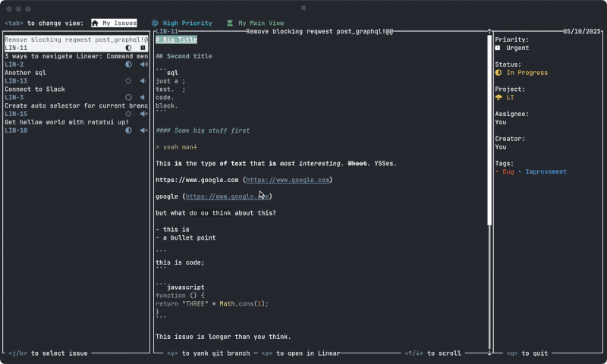
Task: Click the dotted backlog status icon on LIN-13
Action: coord(128,81)
